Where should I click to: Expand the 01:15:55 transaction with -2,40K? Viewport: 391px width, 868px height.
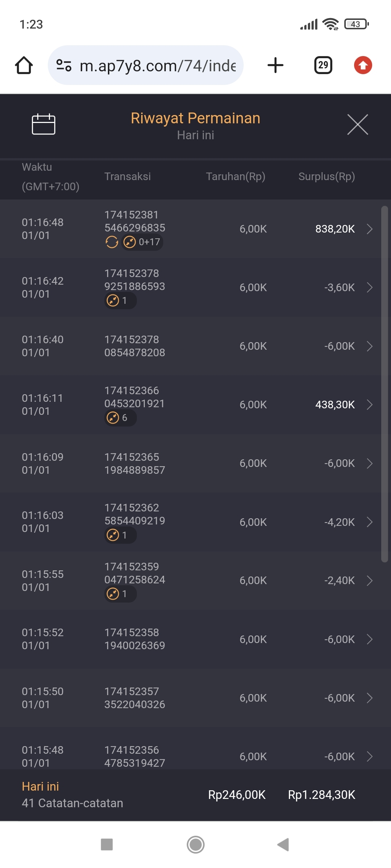point(369,580)
